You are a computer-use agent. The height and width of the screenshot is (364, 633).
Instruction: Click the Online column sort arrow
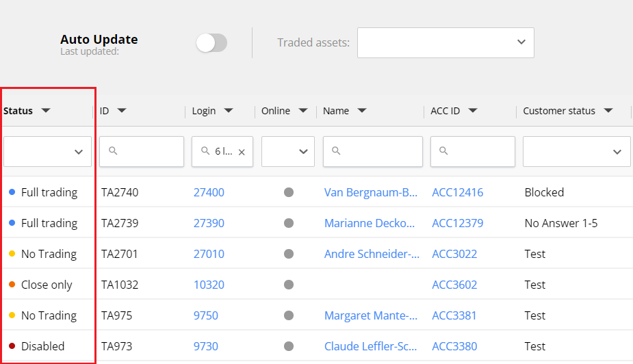(x=302, y=111)
